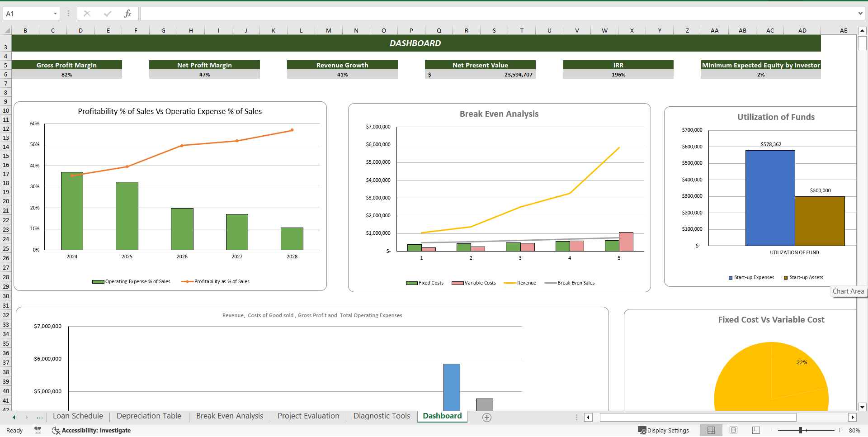The width and height of the screenshot is (868, 437).
Task: Click the next sheet navigation arrow
Action: click(27, 417)
